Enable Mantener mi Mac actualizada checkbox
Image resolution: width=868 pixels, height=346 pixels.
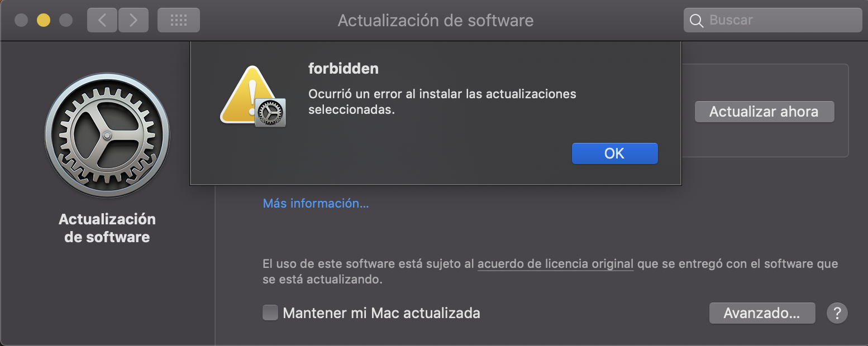click(270, 313)
